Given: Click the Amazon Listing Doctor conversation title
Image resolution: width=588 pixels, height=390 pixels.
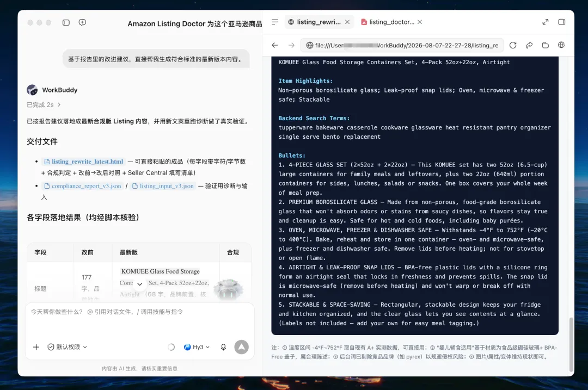Looking at the screenshot, I should 194,23.
